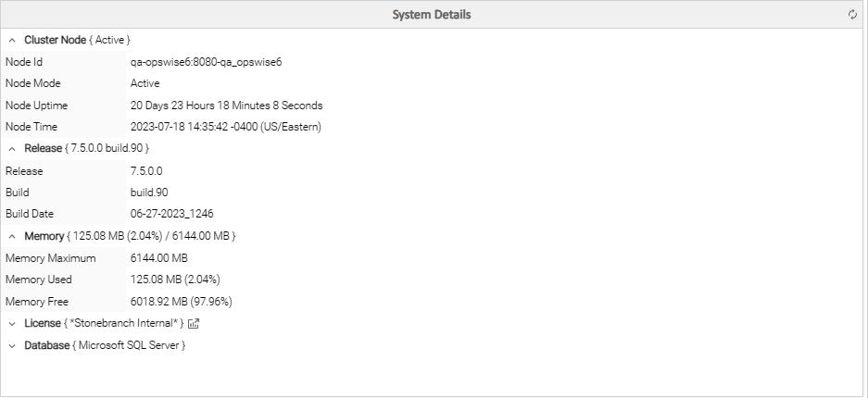Click the Memory section heading

coord(44,236)
